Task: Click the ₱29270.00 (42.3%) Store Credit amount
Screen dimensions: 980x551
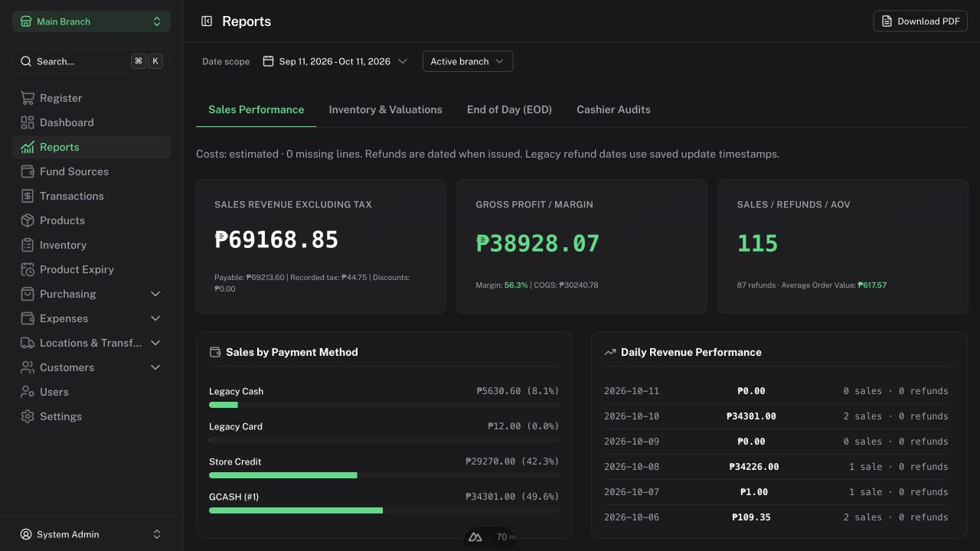Action: [512, 461]
